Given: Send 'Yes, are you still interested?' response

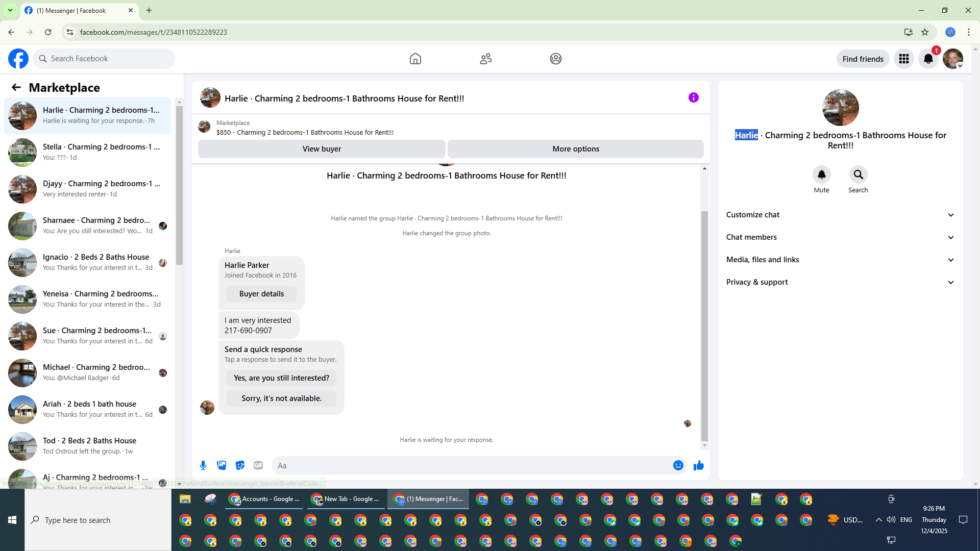Looking at the screenshot, I should 281,378.
